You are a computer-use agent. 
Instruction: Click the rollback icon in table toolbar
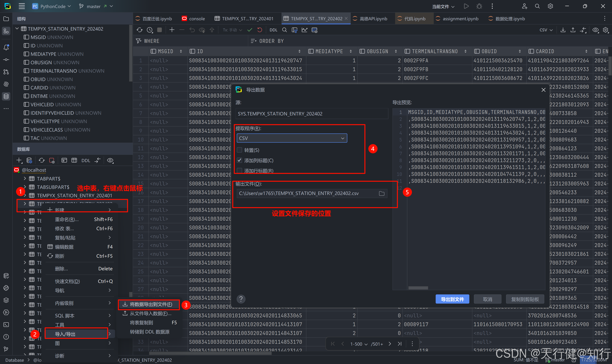tap(260, 30)
